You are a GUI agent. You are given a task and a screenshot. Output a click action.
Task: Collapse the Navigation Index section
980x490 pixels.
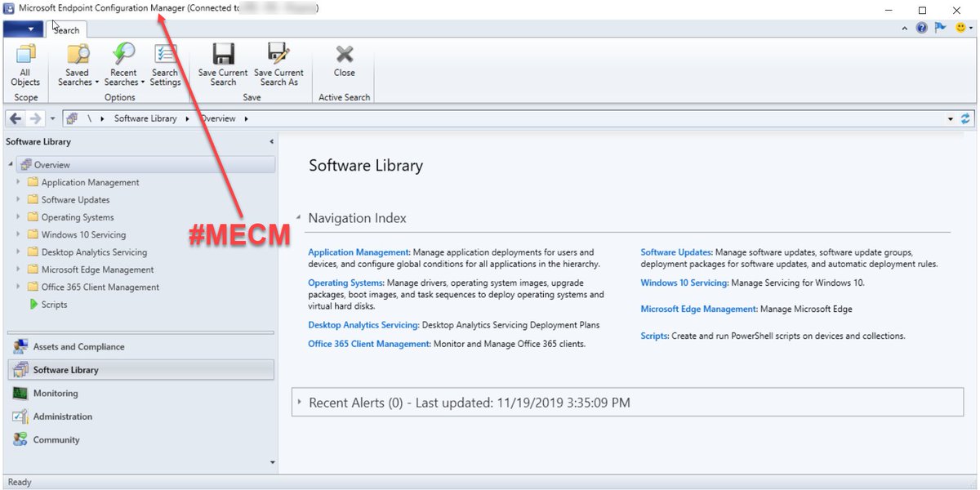point(299,217)
